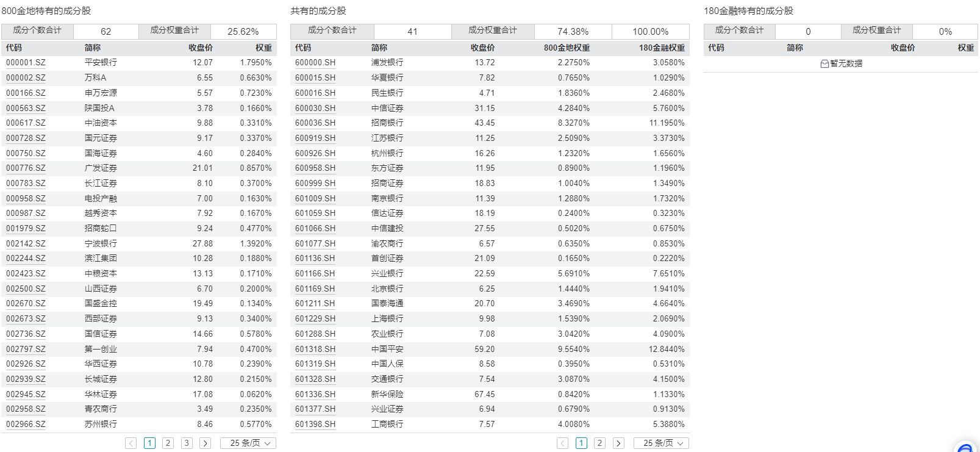Click 权重 header in 180金融特有 table
The width and height of the screenshot is (980, 452).
pos(965,48)
